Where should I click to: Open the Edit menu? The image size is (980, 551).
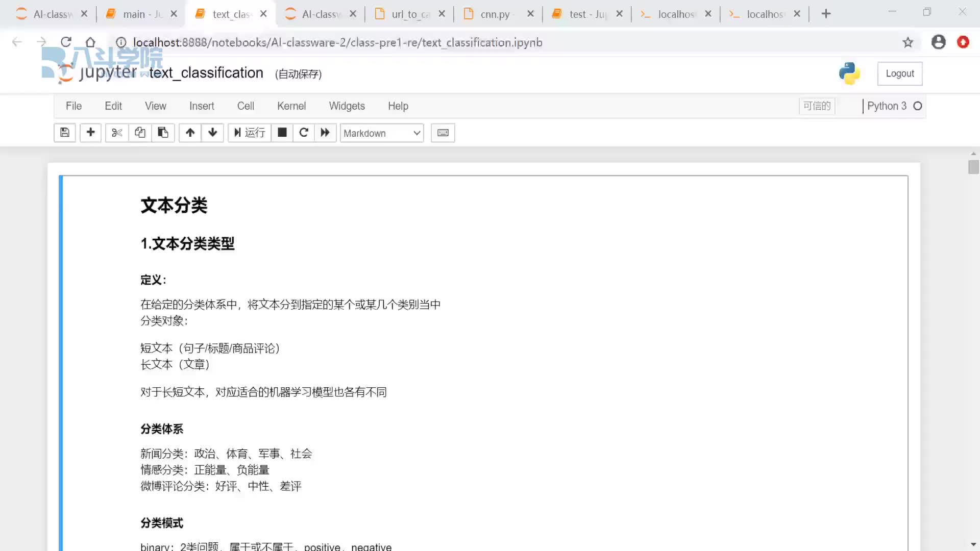[x=113, y=106]
